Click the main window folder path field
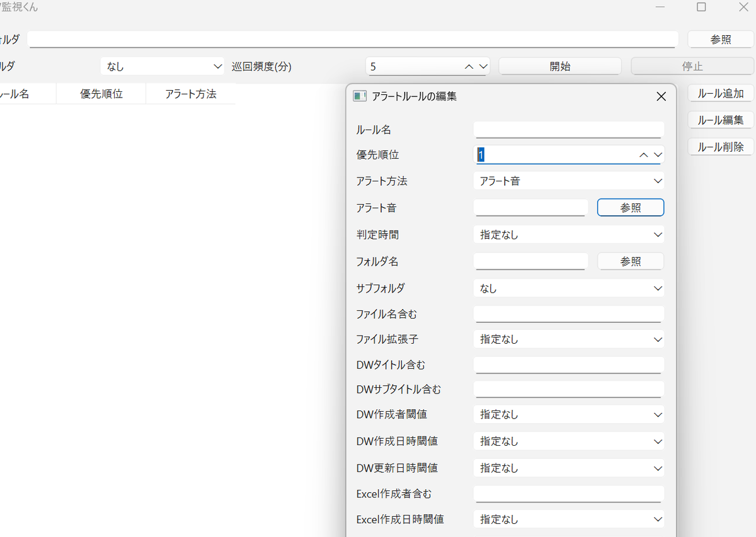This screenshot has width=756, height=537. pyautogui.click(x=353, y=39)
